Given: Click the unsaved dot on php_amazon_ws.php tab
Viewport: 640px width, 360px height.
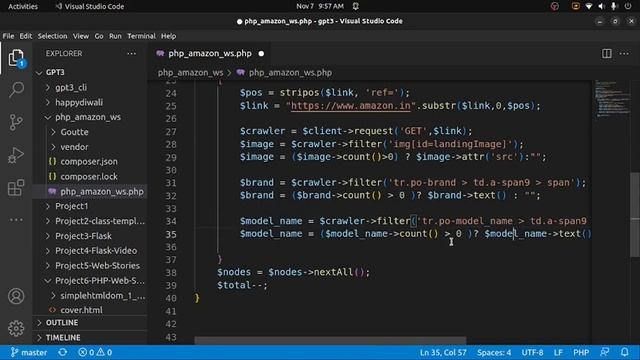Looking at the screenshot, I should point(261,53).
